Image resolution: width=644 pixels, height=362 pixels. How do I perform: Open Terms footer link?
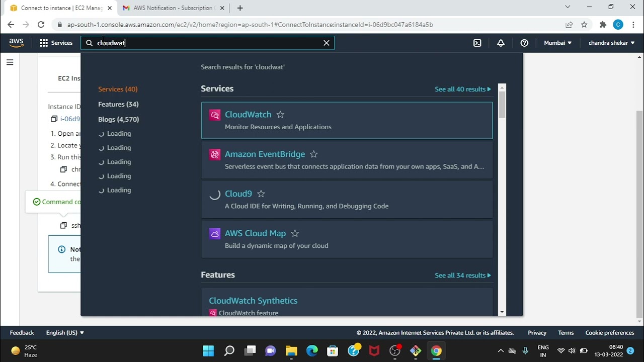point(566,333)
